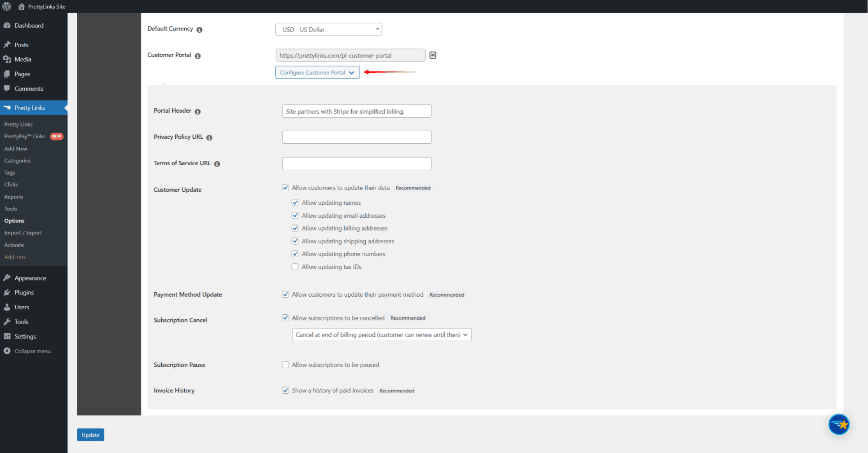Image resolution: width=868 pixels, height=453 pixels.
Task: Enable Allow updating tax IDs
Action: 295,266
